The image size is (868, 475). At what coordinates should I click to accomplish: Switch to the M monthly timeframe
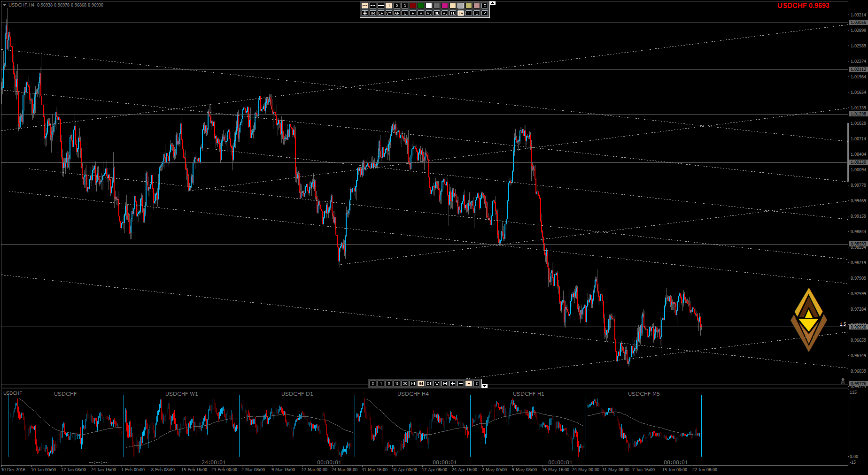click(x=445, y=383)
